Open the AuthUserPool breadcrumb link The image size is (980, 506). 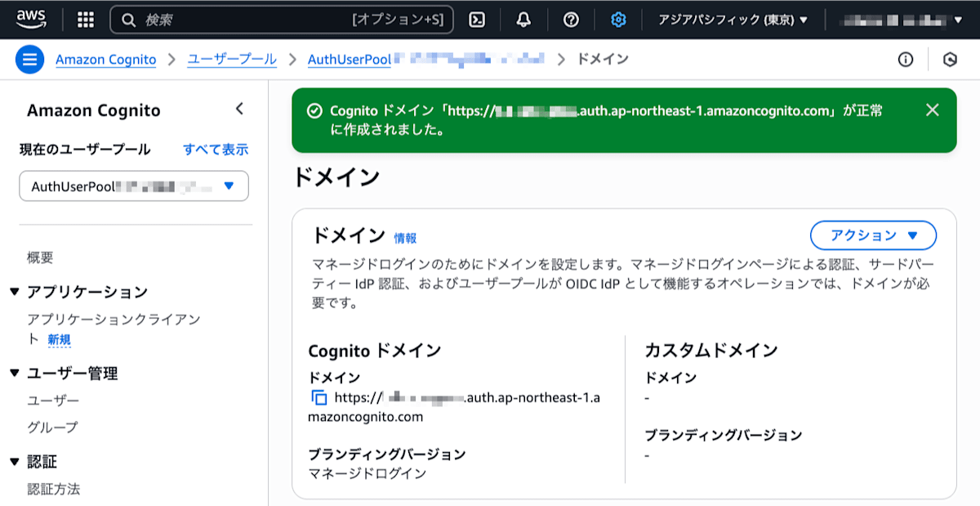coord(425,60)
